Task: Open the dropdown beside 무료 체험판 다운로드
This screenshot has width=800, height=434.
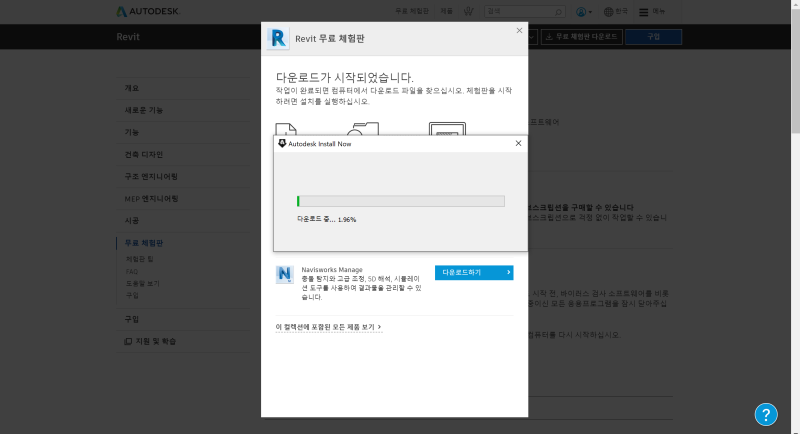Action: point(532,37)
